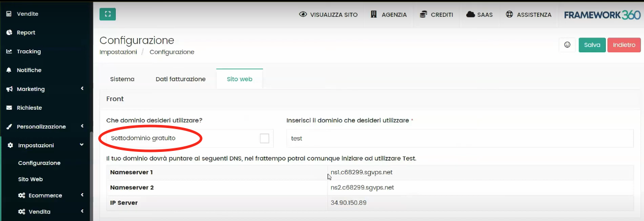Toggle fullscreen with green expand icon
The height and width of the screenshot is (221, 644).
coord(108,14)
